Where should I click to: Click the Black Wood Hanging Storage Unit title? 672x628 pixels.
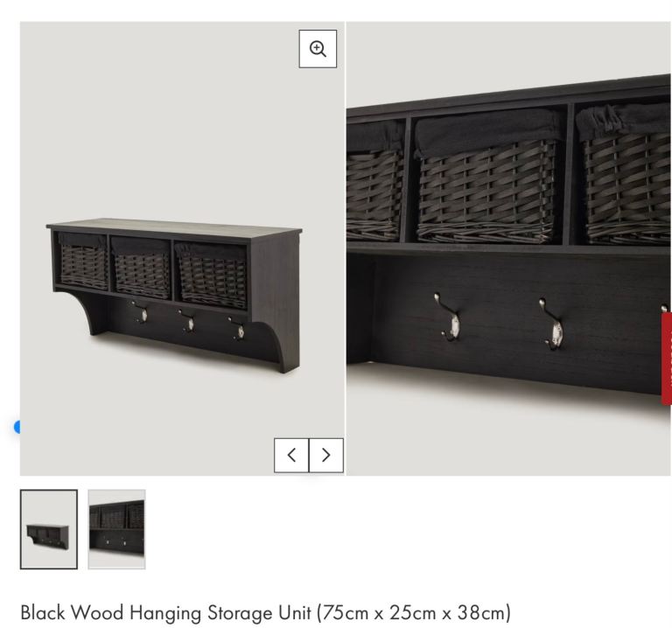click(x=266, y=612)
